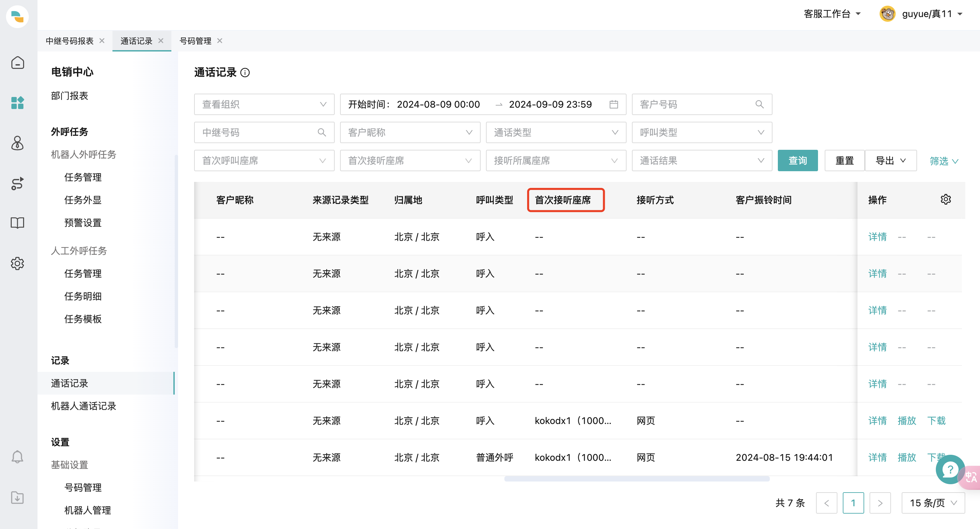Image resolution: width=980 pixels, height=529 pixels.
Task: Expand the 首次接听座席 filter dropdown
Action: pos(410,161)
